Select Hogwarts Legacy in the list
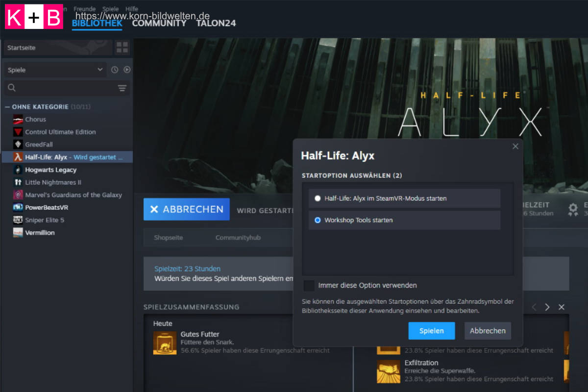The image size is (588, 392). 51,170
